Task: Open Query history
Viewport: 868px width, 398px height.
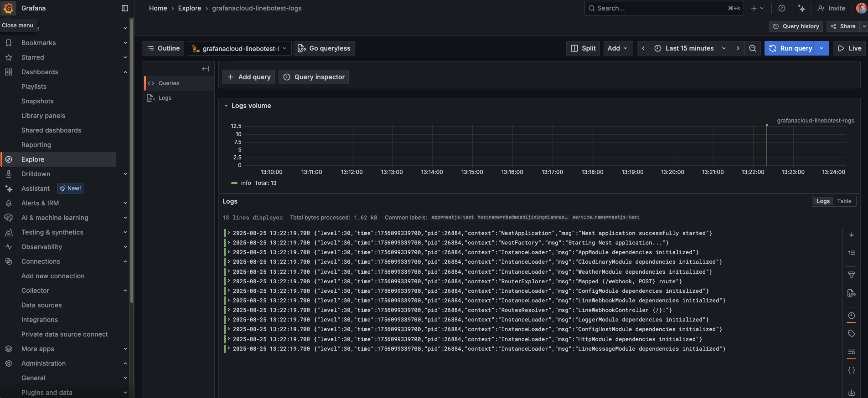Action: 796,26
